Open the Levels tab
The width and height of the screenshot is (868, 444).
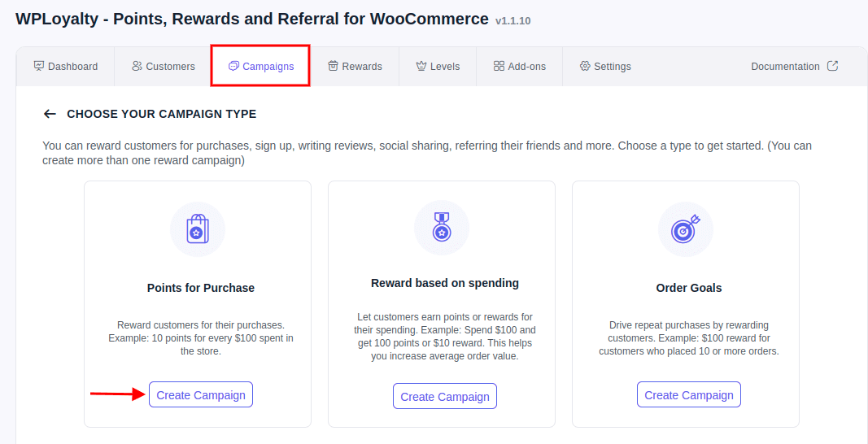point(438,67)
